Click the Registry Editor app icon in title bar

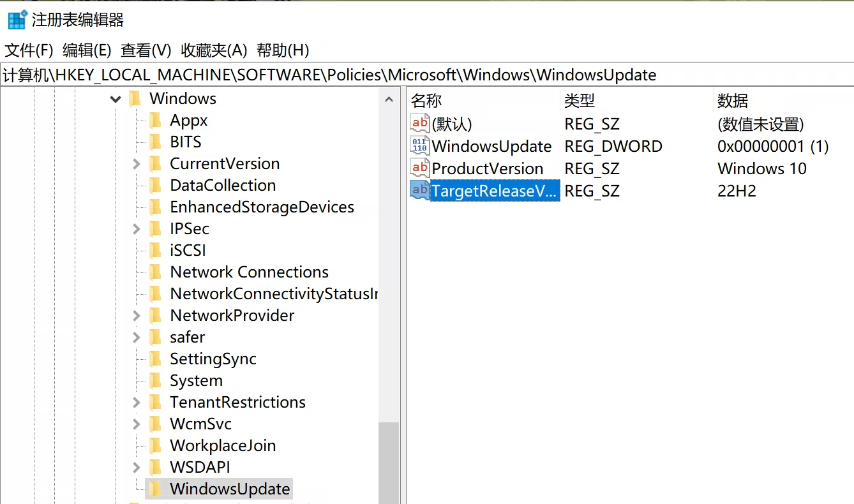click(17, 19)
